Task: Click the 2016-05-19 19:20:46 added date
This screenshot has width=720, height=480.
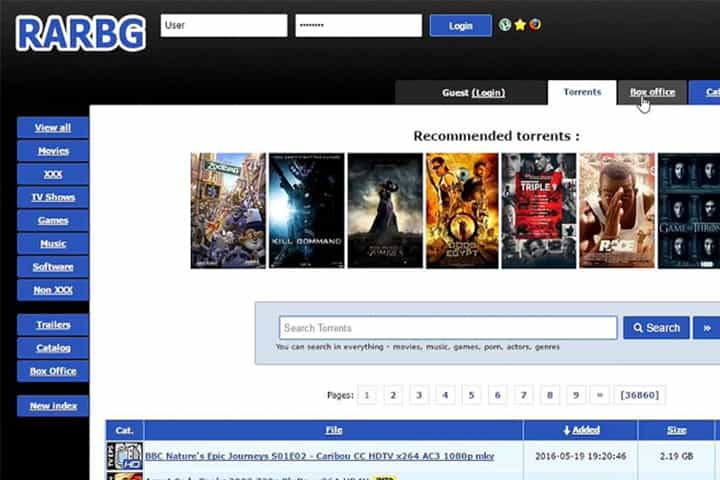Action: (580, 456)
